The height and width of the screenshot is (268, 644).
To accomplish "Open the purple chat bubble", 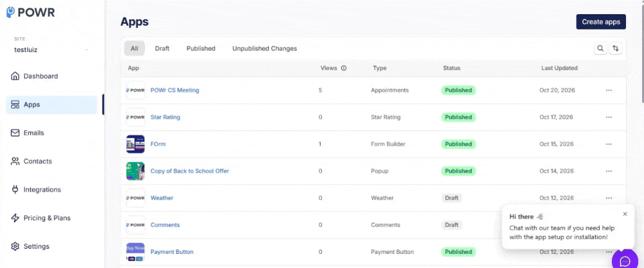I will [x=625, y=261].
